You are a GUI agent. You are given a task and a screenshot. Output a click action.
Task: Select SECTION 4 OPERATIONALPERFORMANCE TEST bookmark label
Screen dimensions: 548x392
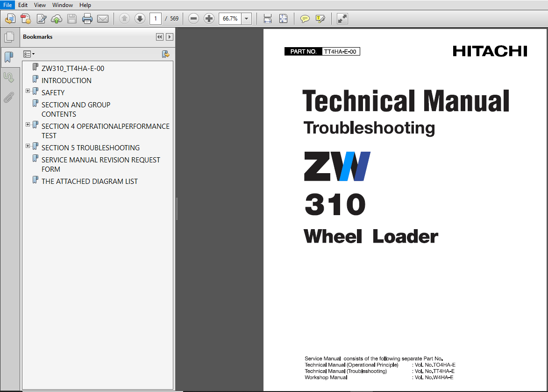point(106,131)
